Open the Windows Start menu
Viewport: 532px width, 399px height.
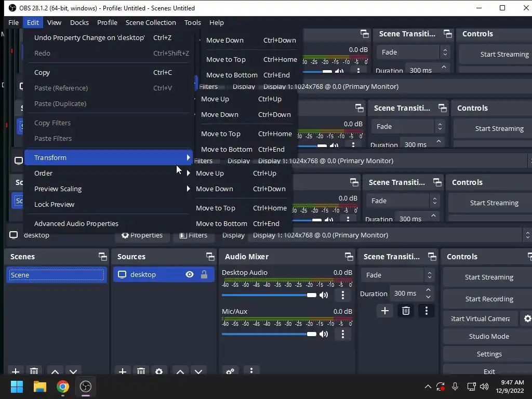point(17,387)
